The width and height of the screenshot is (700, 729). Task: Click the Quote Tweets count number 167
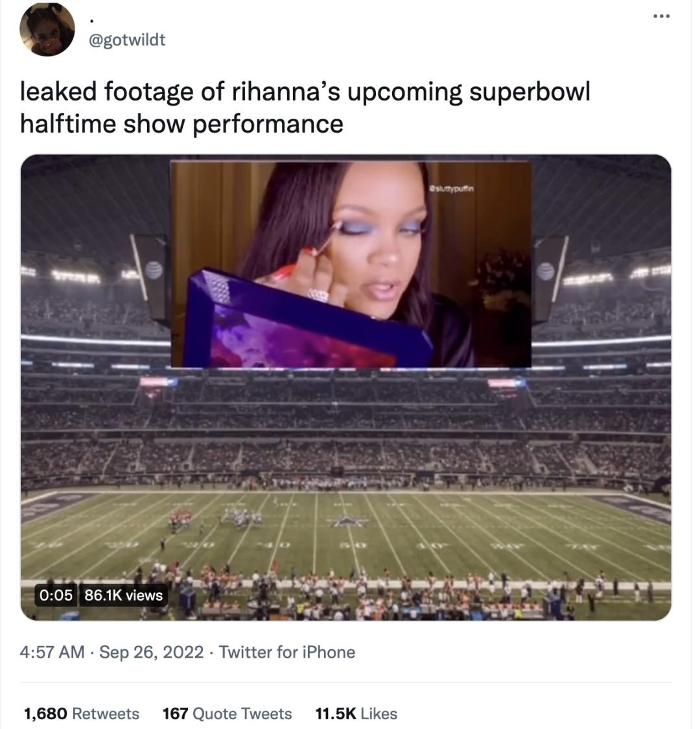176,713
